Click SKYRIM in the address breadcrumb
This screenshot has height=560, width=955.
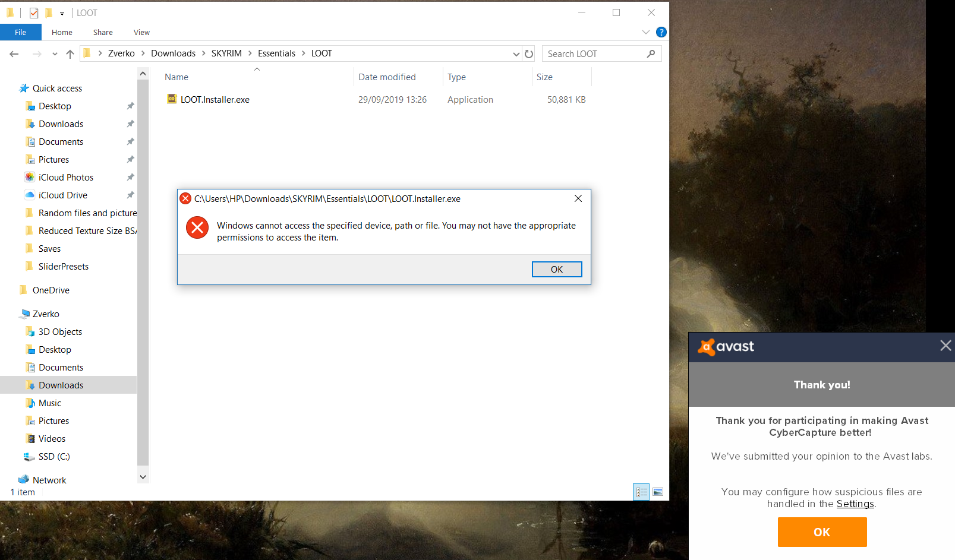click(x=226, y=53)
